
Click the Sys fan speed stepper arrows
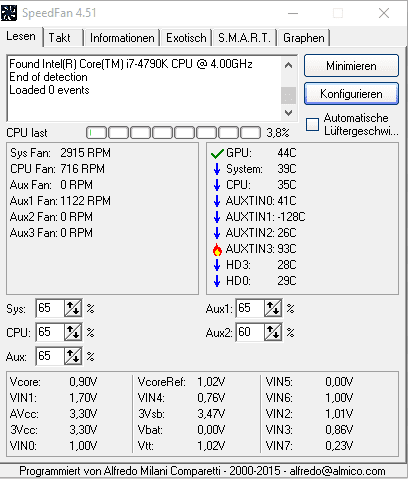click(x=73, y=308)
